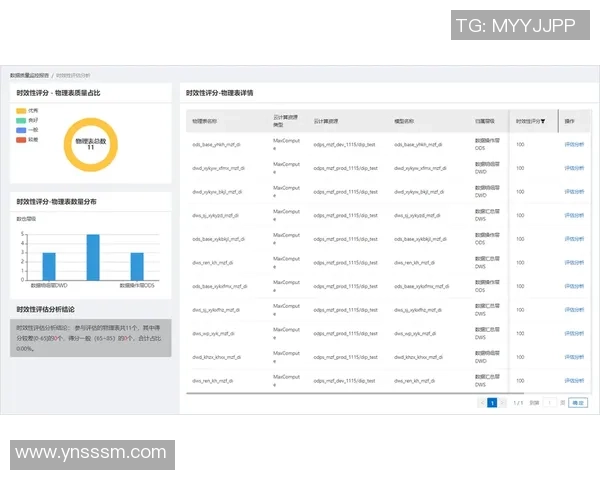Open 评估分析 for dws_wp_xyk_mzf_di row
Screen dimensions: 600x480
pos(575,333)
